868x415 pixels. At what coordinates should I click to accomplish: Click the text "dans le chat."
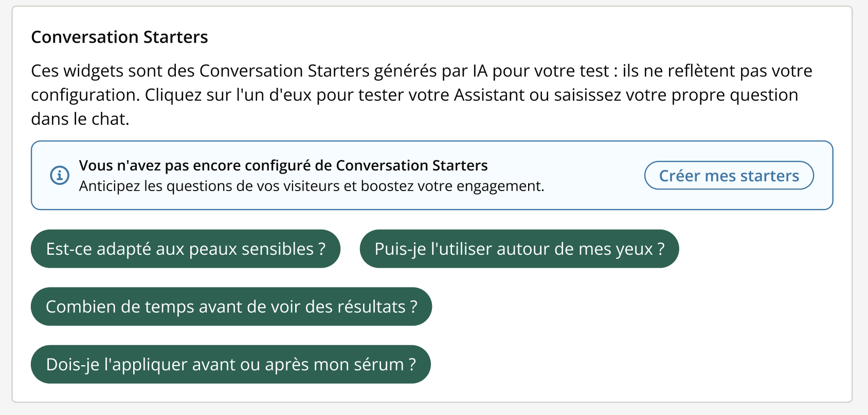[80, 119]
